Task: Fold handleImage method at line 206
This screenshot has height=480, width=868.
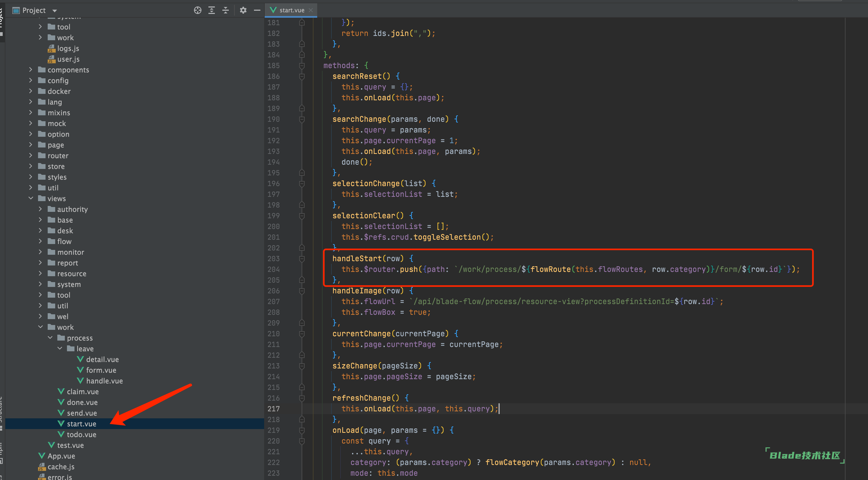Action: click(x=302, y=291)
